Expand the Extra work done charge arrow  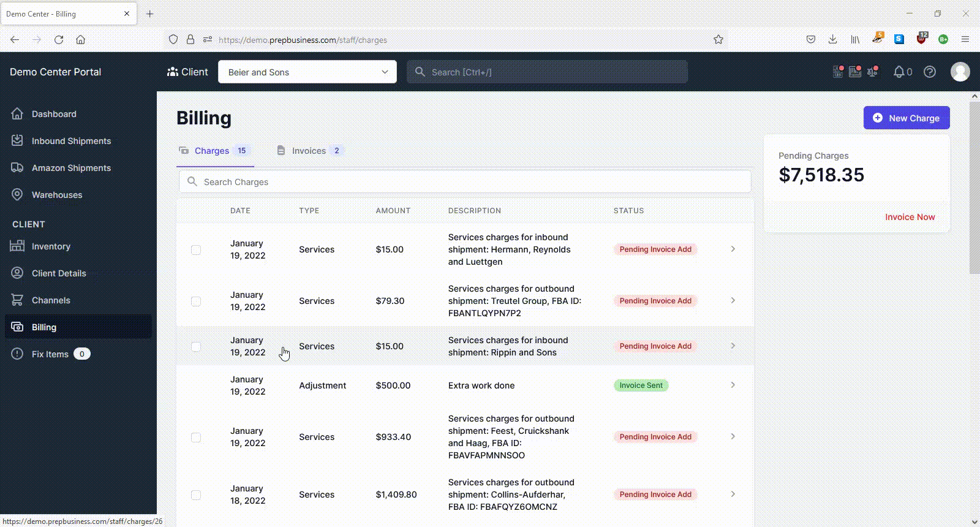[x=733, y=385]
